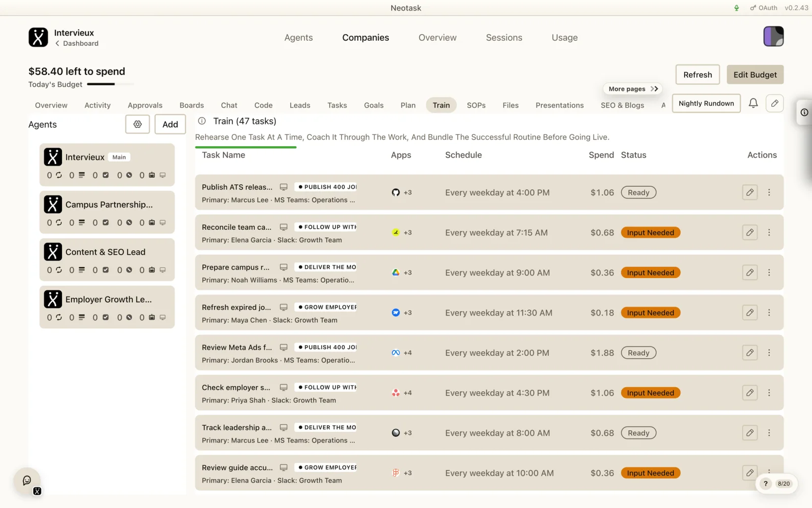Click the pencil icon beside Nightly Rundown
812x508 pixels.
[x=774, y=104]
